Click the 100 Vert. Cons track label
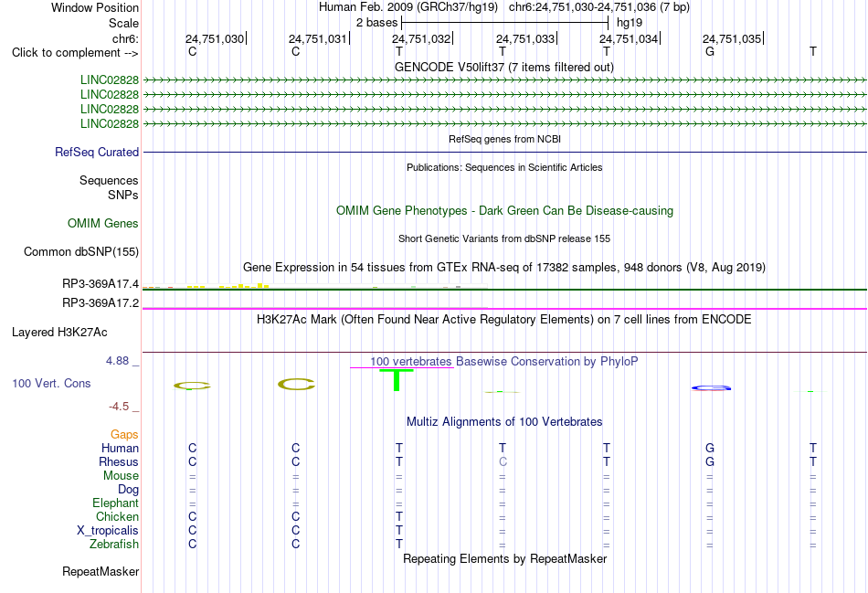This screenshot has width=868, height=593. pos(51,383)
